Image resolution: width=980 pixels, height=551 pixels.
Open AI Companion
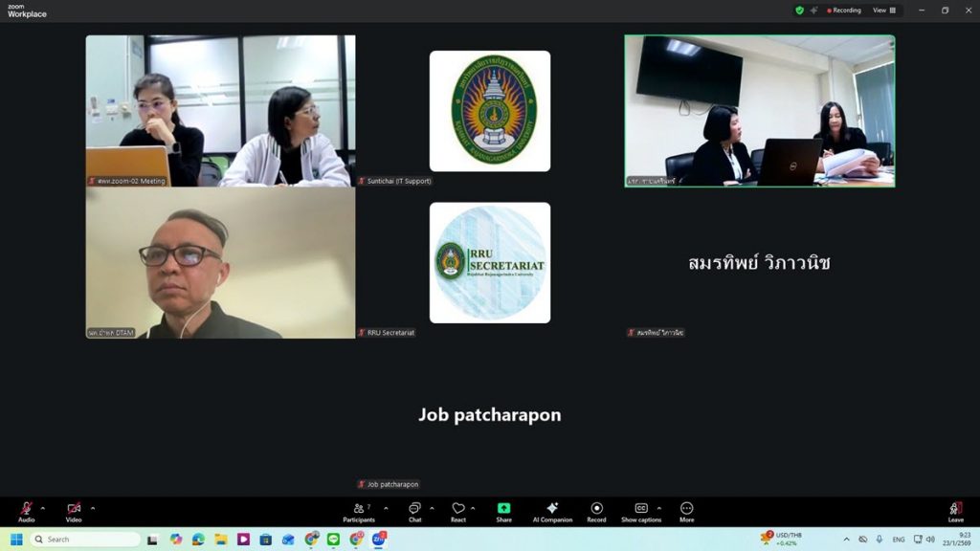(x=552, y=510)
